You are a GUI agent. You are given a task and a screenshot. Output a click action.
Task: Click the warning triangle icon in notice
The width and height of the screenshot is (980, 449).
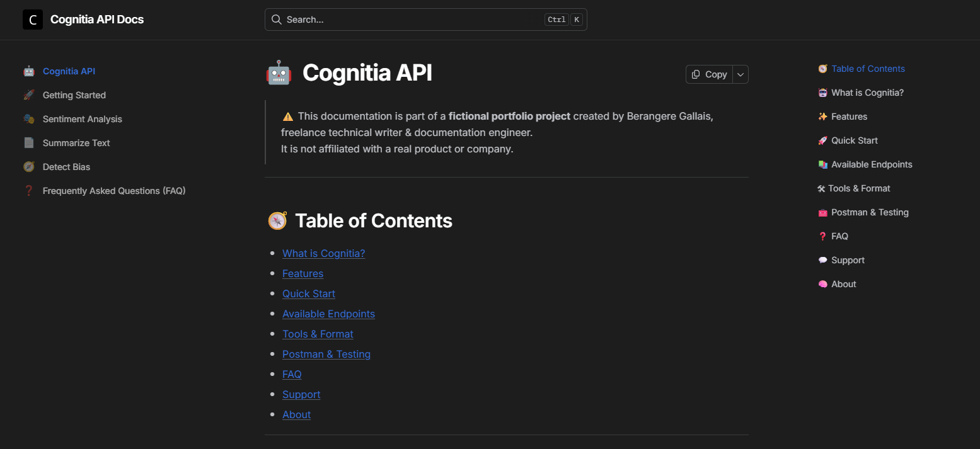288,117
